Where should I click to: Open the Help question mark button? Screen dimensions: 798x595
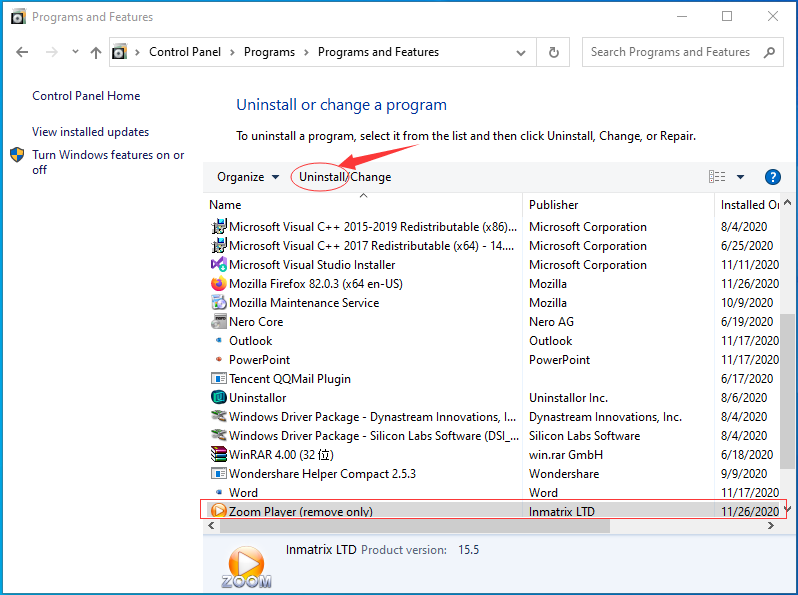pos(773,177)
